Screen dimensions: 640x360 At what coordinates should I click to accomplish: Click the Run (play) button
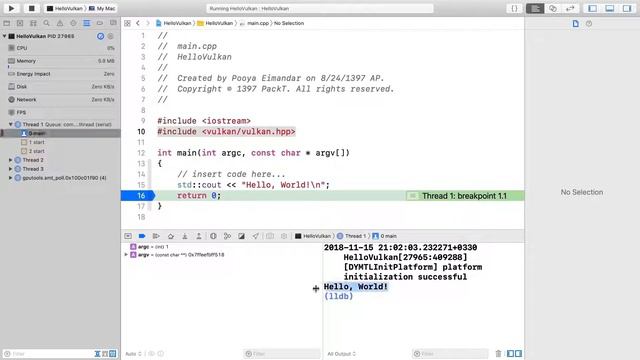11,8
